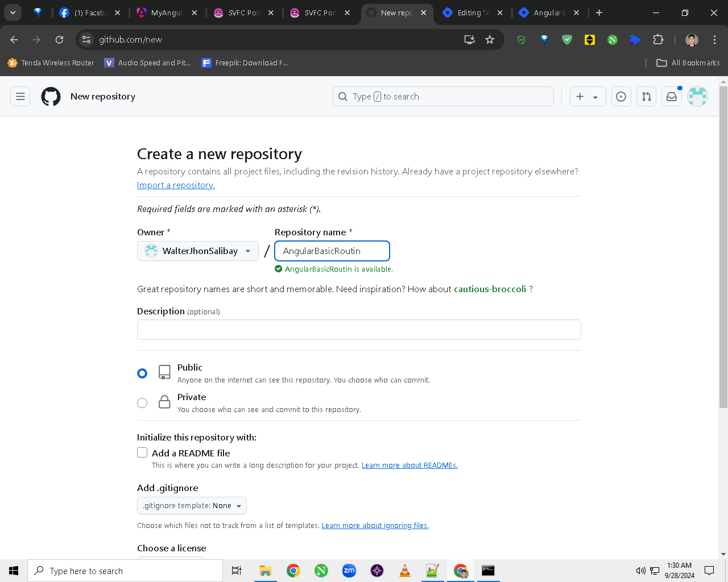
Task: Open the user profile avatar menu
Action: tap(697, 97)
